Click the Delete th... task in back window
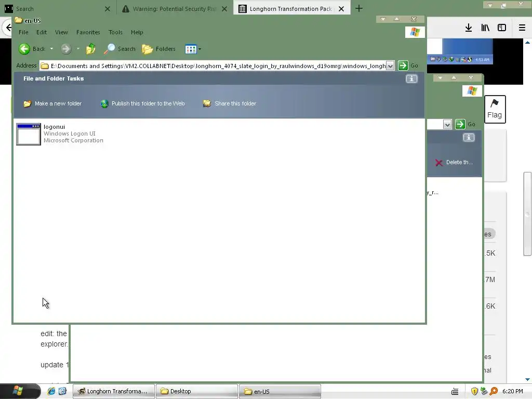Screen dimensions: 532x399 459,162
